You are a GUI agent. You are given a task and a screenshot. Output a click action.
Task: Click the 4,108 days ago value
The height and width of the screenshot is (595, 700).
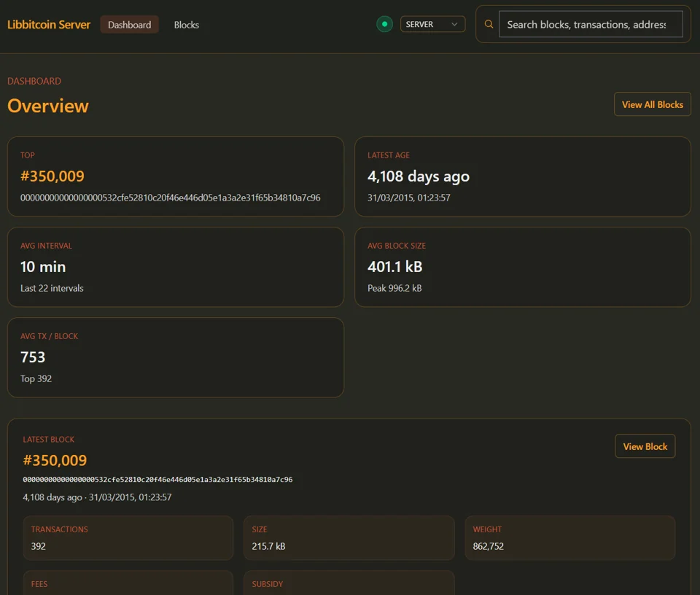tap(419, 176)
